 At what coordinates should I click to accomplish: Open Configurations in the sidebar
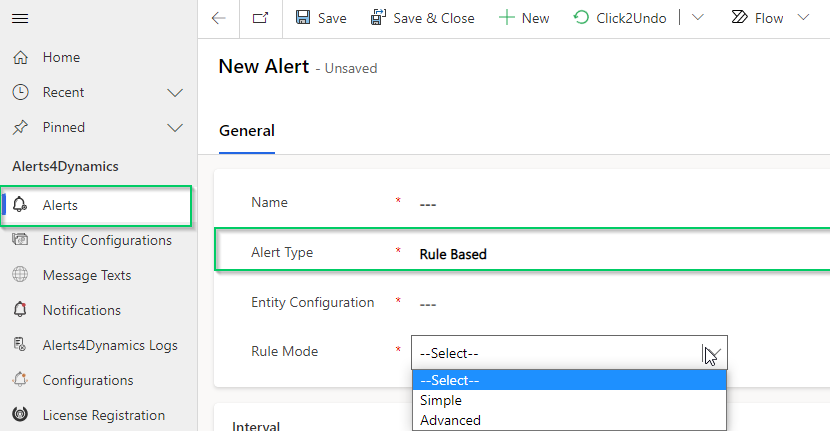(88, 380)
